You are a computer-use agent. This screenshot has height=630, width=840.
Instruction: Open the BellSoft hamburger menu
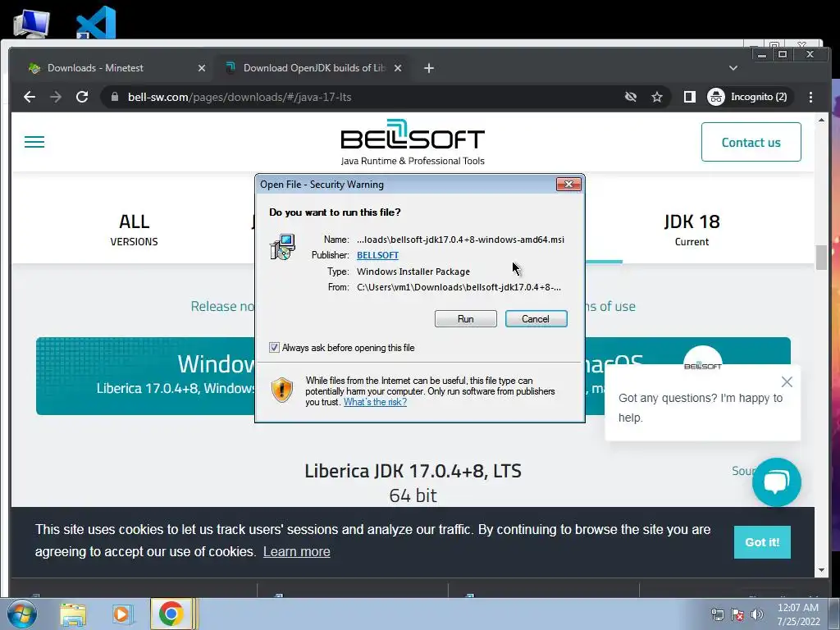point(34,142)
